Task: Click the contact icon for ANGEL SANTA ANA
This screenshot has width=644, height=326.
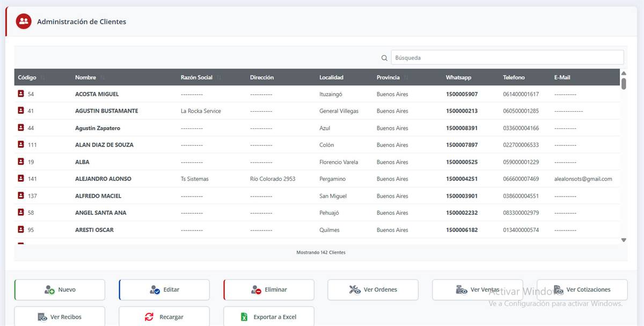Action: (21, 213)
